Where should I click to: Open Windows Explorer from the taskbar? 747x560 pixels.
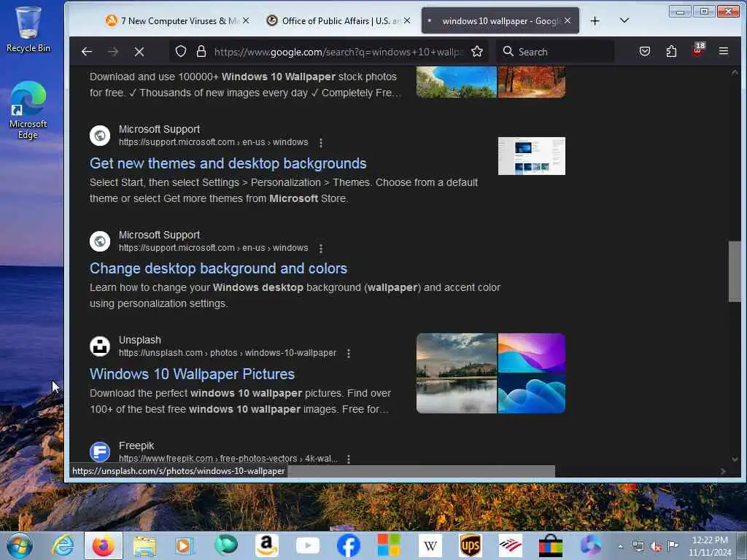[x=144, y=545]
